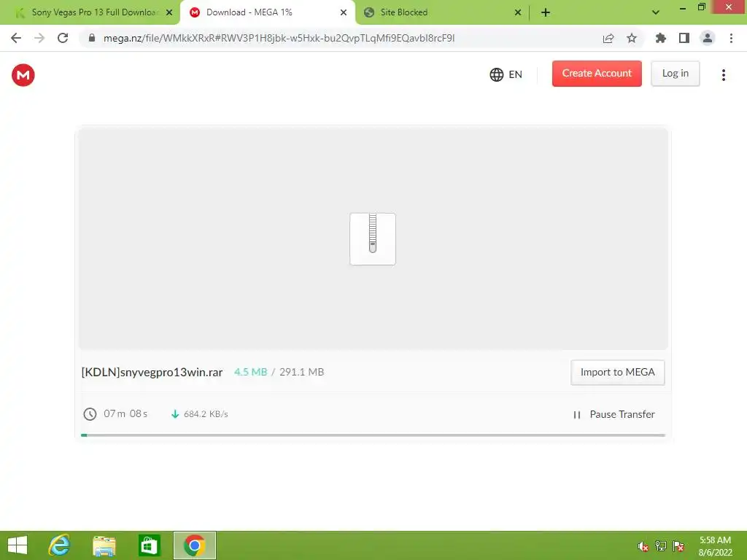Click the 291.1 MB total size text
747x560 pixels.
301,372
